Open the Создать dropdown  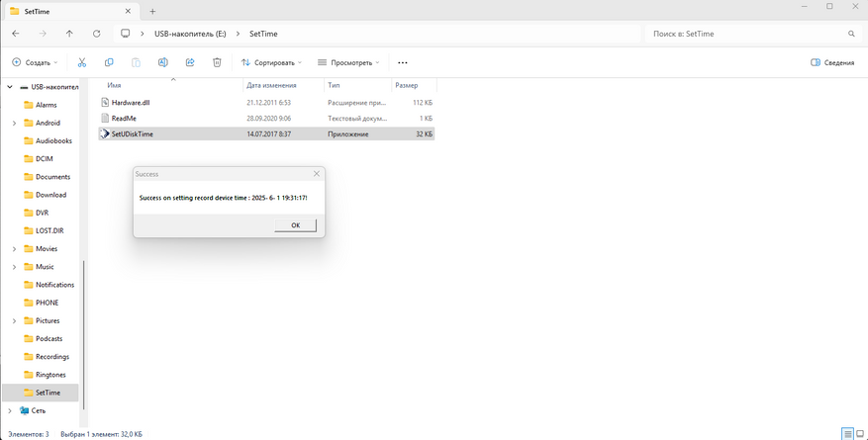click(35, 62)
